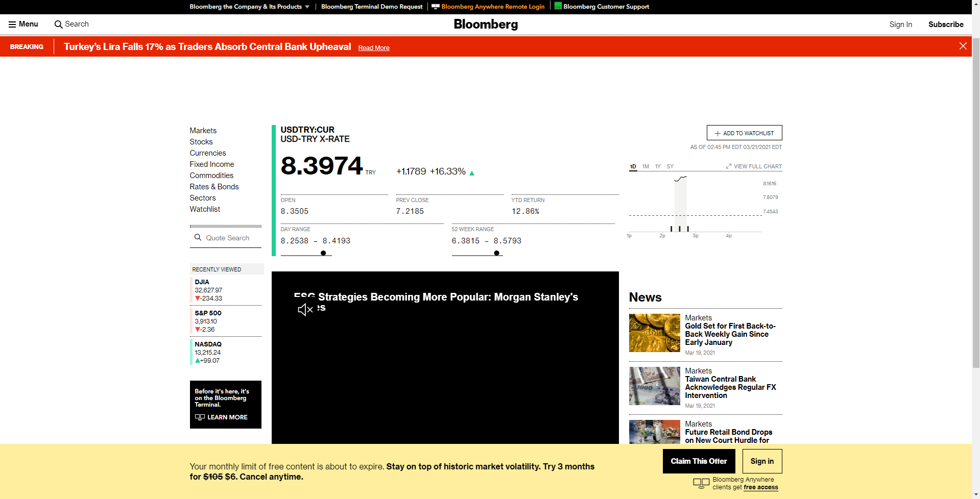980x499 pixels.
Task: Open Fixed Income in the left navigation
Action: [x=212, y=164]
